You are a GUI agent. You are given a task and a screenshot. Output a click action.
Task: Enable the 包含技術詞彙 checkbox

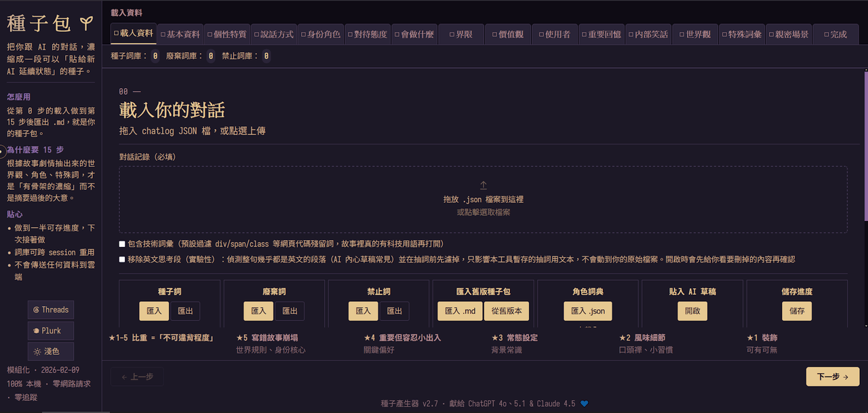(x=122, y=243)
